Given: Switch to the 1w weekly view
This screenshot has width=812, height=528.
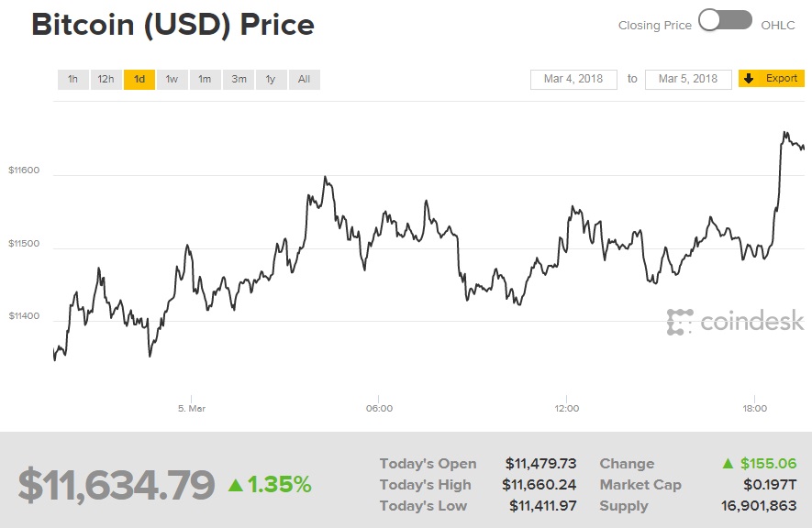Looking at the screenshot, I should tap(172, 79).
